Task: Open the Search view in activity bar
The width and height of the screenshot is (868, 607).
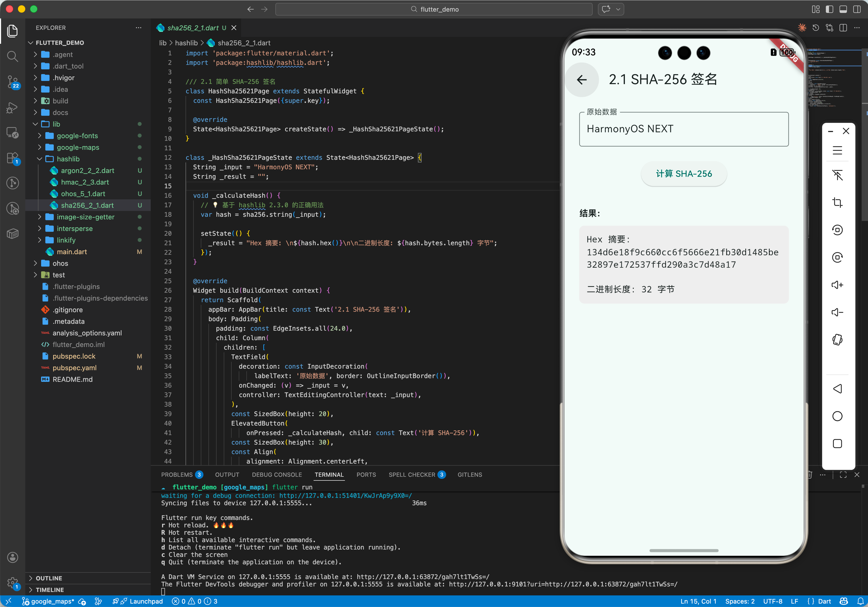Action: [12, 56]
